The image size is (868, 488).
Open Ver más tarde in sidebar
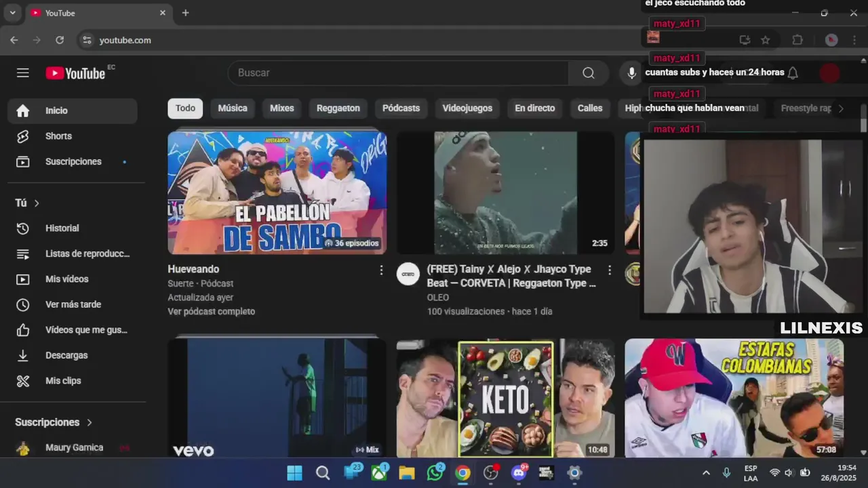tap(73, 304)
